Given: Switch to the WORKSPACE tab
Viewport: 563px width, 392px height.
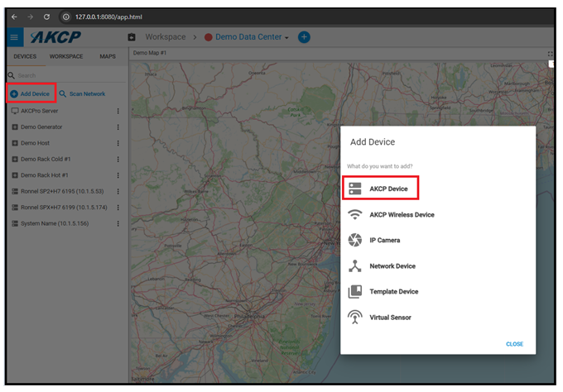Looking at the screenshot, I should pyautogui.click(x=66, y=56).
